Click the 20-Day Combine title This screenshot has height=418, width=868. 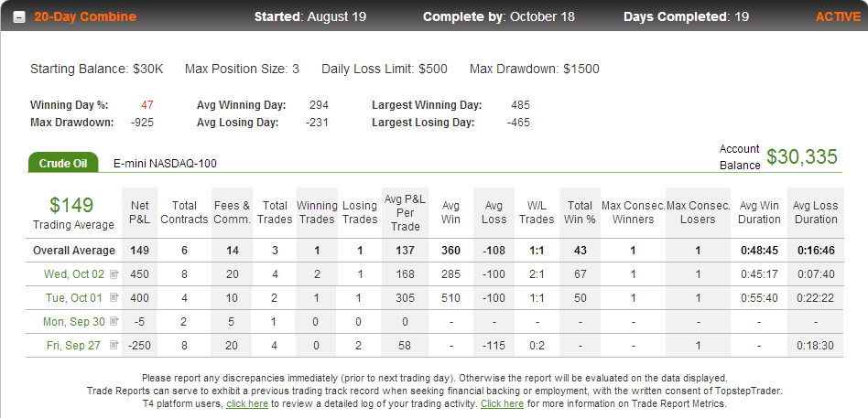(85, 16)
